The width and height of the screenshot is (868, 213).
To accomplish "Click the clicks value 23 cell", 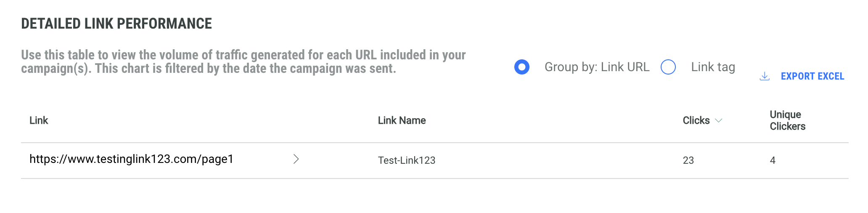I will coord(688,160).
